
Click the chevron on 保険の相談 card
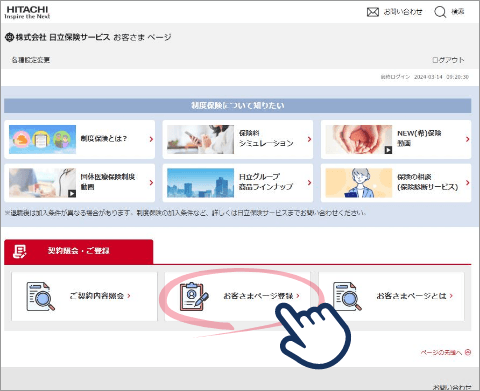[x=467, y=183]
